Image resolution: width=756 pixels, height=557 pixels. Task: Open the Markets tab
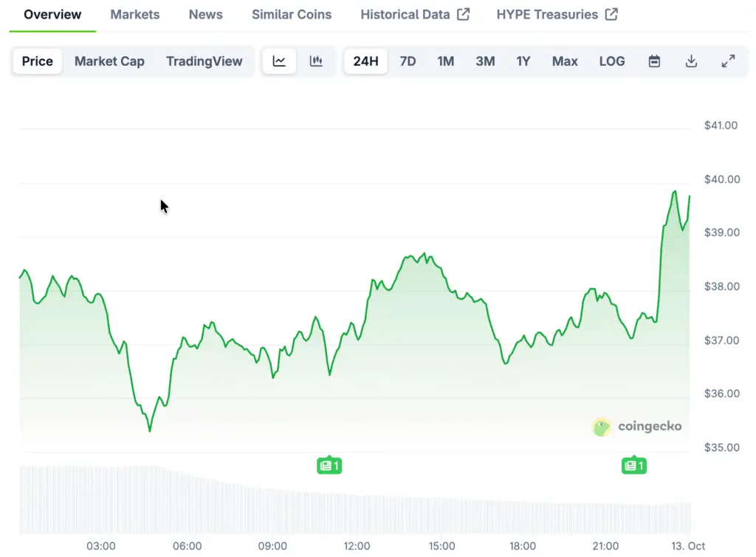click(134, 14)
